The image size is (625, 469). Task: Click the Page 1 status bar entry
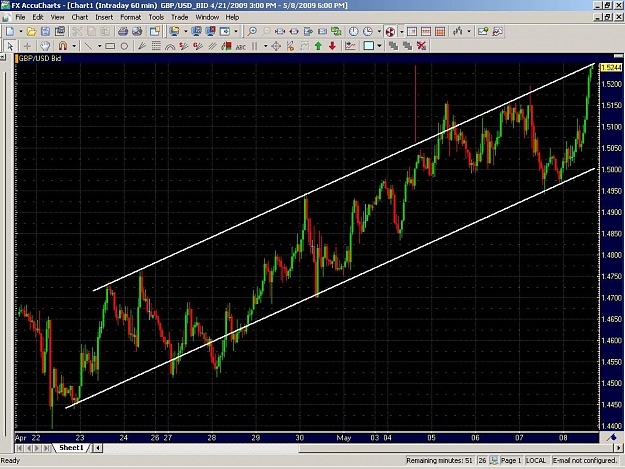click(511, 461)
